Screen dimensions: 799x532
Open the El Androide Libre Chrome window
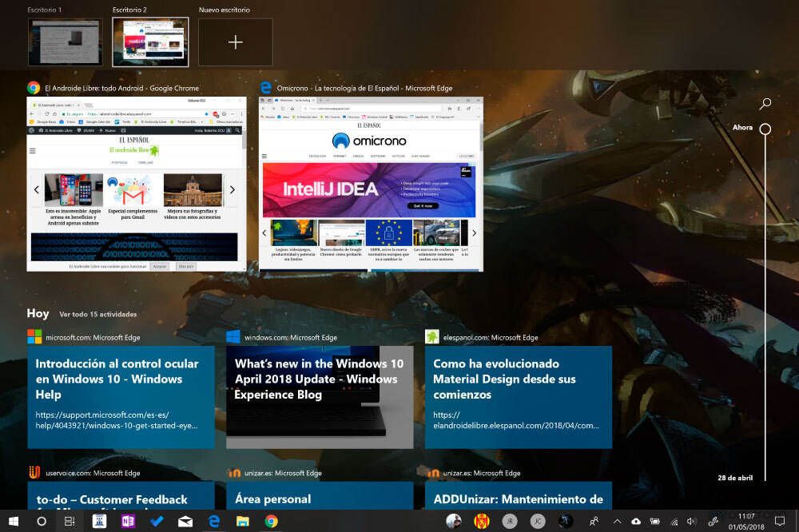(x=137, y=184)
